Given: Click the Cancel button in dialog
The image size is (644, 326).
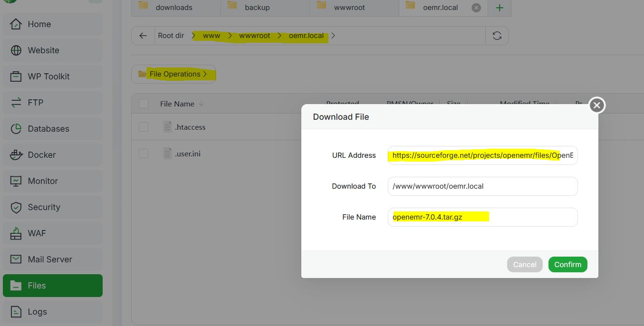Looking at the screenshot, I should (524, 265).
